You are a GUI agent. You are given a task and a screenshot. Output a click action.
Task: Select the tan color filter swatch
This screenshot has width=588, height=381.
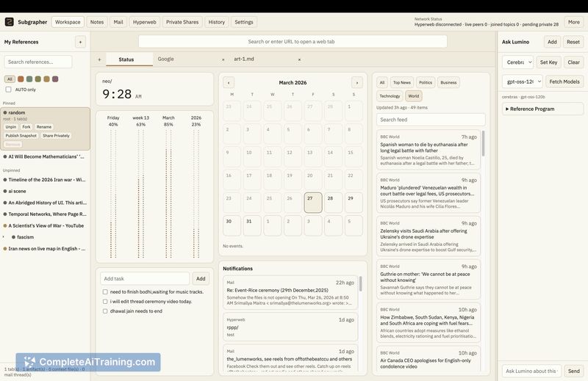click(46, 79)
